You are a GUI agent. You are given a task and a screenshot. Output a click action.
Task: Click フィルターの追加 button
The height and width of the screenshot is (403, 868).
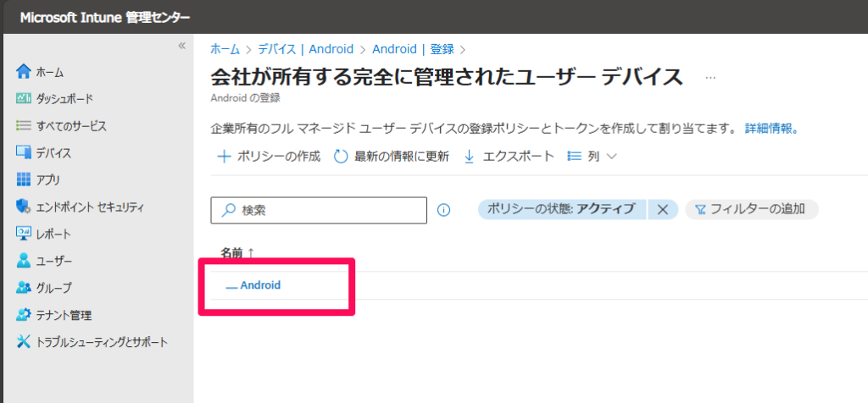coord(751,209)
